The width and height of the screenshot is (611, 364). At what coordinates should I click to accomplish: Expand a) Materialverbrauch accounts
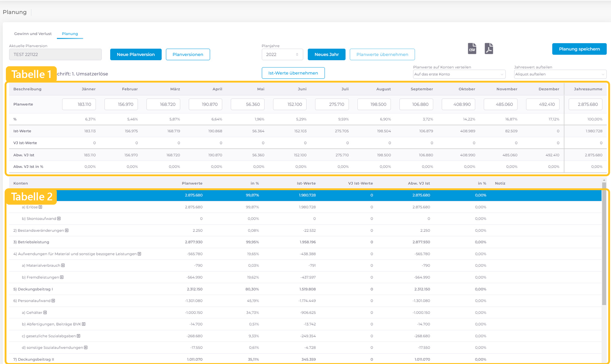click(x=63, y=265)
